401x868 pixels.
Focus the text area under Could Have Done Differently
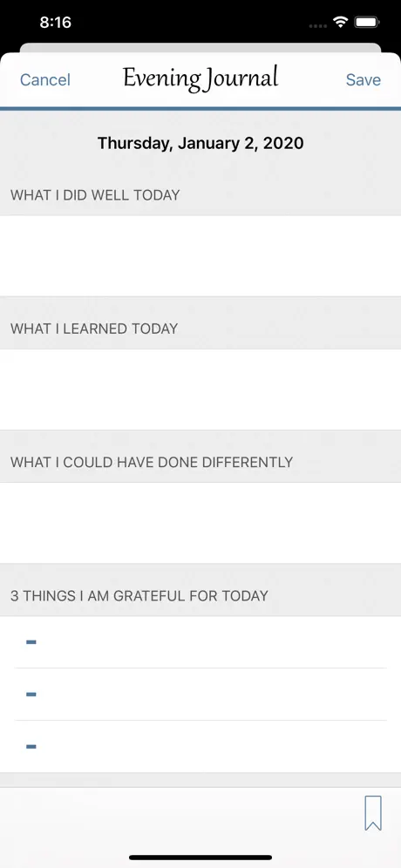tap(200, 523)
